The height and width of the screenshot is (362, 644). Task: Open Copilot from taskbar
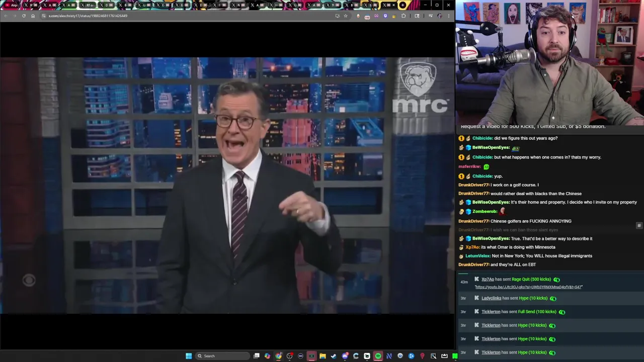[267, 356]
